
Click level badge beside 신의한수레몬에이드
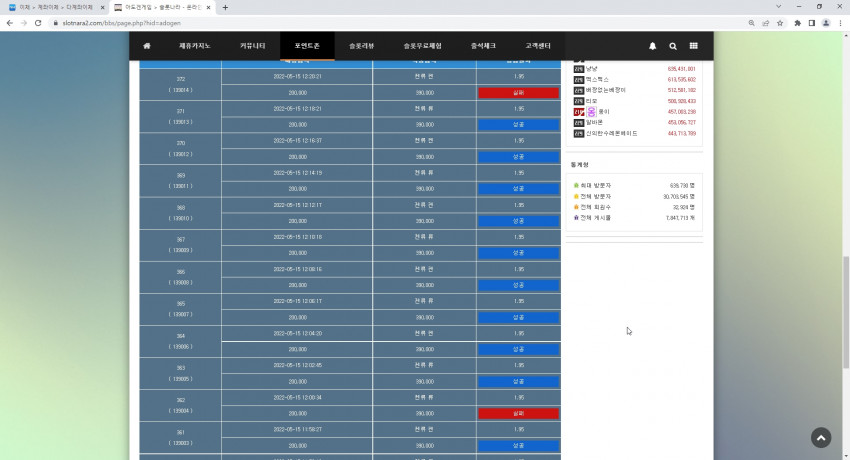click(578, 133)
